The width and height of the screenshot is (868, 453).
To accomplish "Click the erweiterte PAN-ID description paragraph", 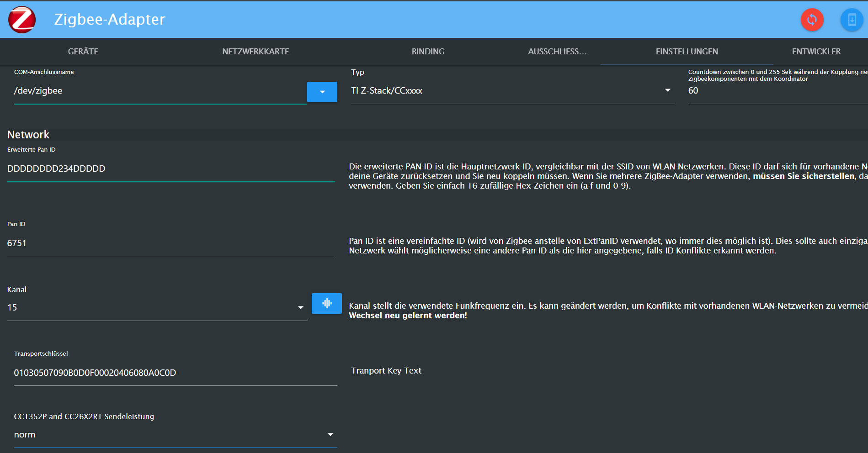I will click(x=608, y=176).
